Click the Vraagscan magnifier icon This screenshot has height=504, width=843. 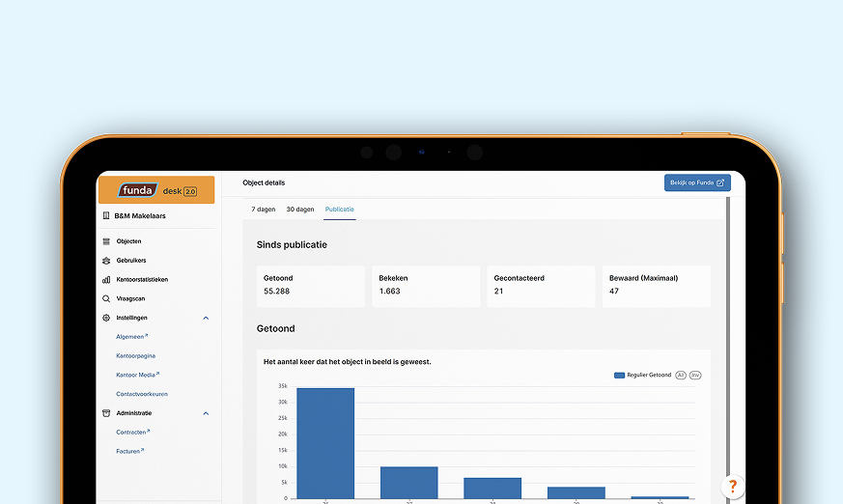click(x=106, y=298)
